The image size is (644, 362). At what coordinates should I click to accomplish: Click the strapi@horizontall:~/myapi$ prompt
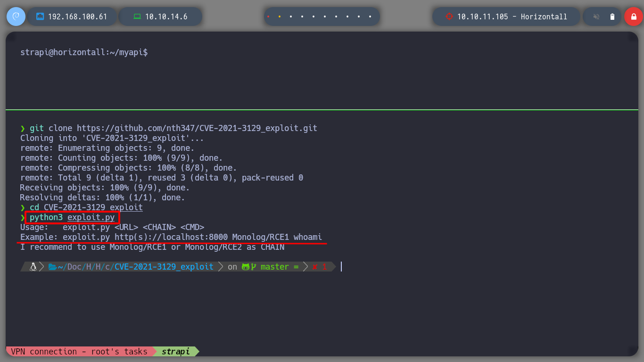click(x=84, y=52)
